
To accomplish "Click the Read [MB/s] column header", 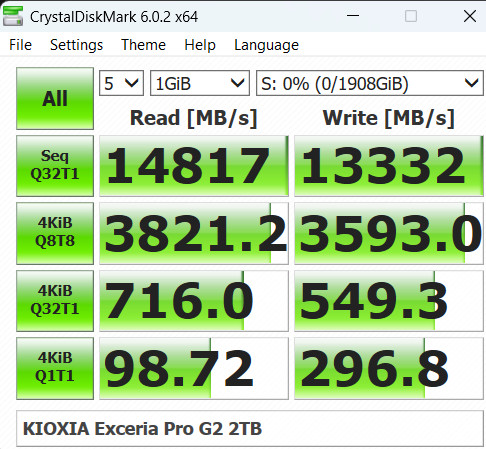I will click(x=194, y=118).
